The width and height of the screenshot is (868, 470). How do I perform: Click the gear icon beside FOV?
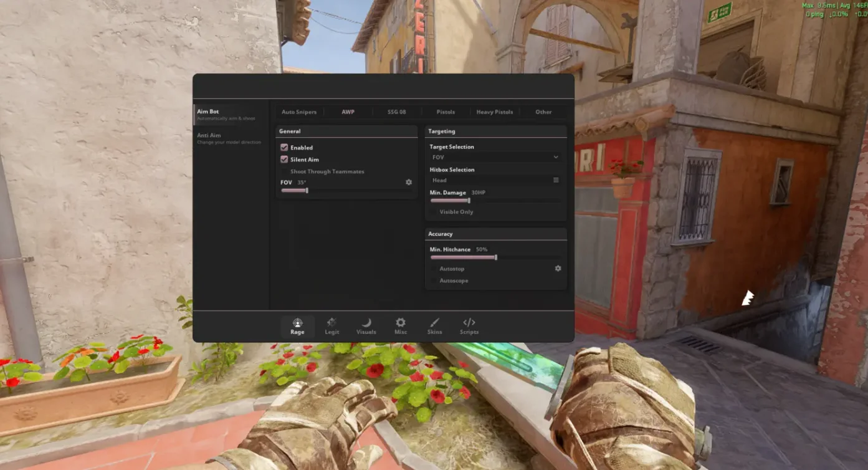point(409,182)
